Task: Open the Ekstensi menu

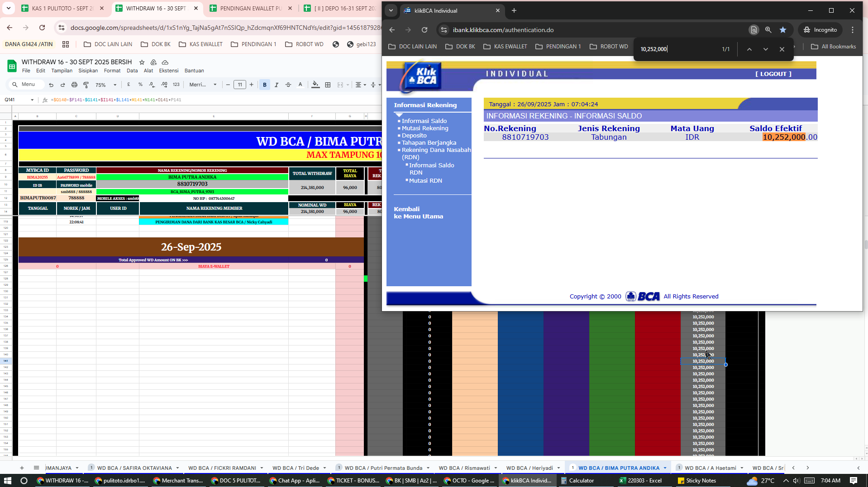Action: point(169,71)
